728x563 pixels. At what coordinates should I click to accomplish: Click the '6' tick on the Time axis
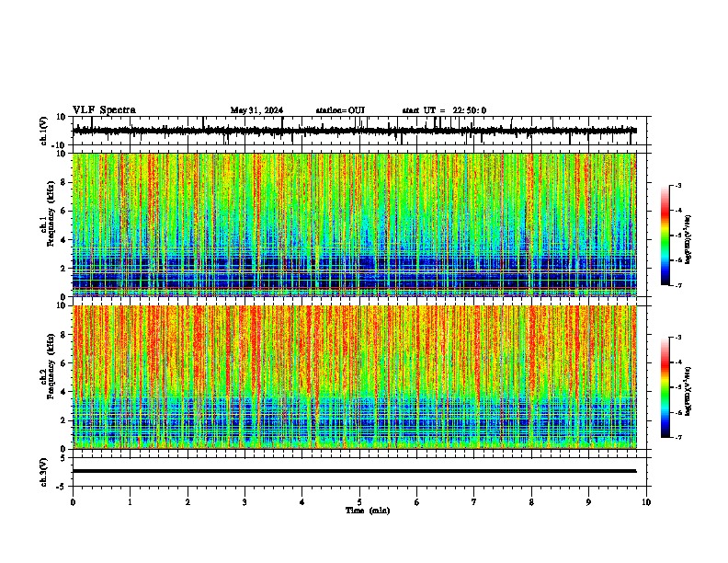[417, 502]
